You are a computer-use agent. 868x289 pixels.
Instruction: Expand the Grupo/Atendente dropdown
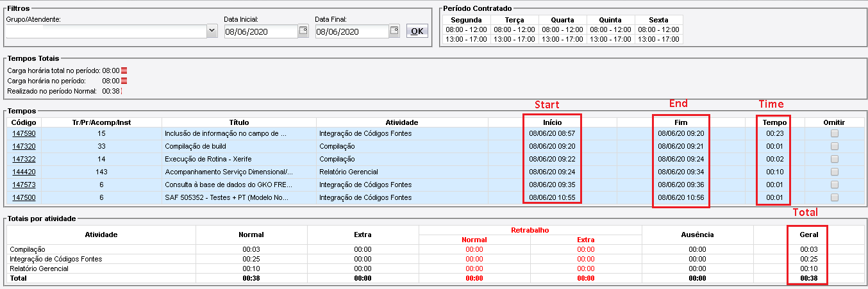point(212,31)
